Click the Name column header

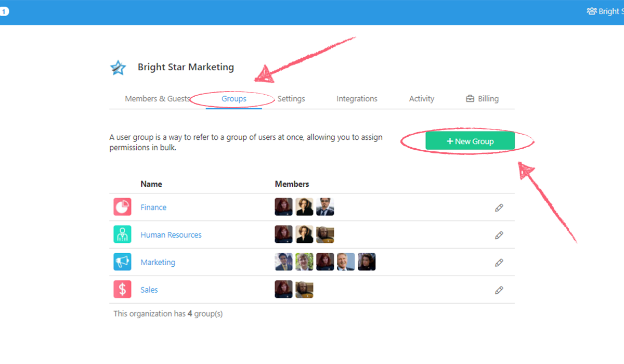pyautogui.click(x=151, y=184)
